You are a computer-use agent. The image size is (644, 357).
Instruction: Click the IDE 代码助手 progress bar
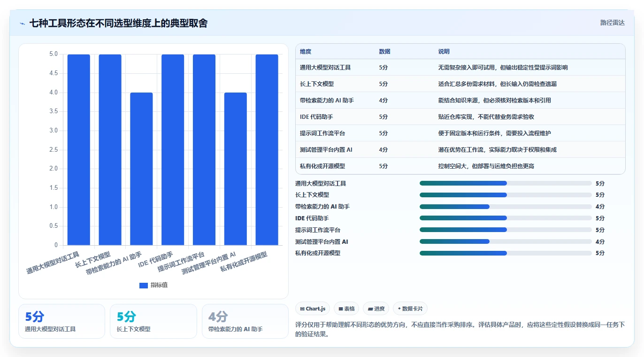pyautogui.click(x=506, y=218)
